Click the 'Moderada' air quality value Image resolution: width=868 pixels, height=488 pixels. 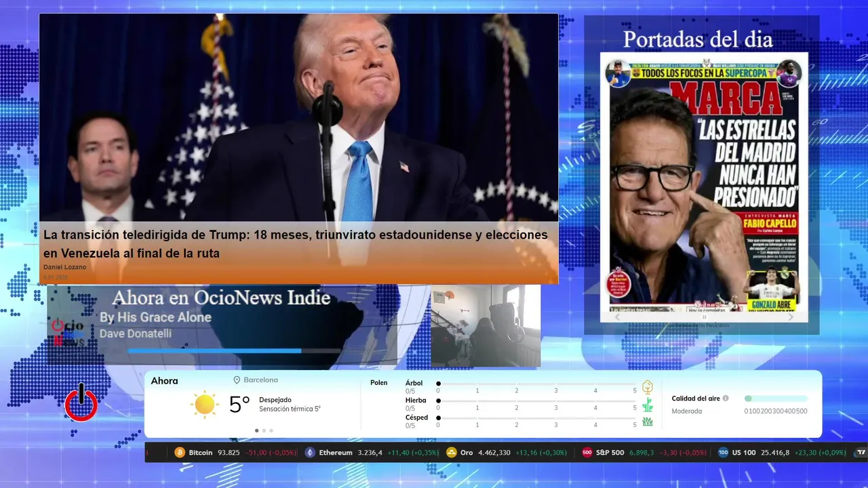click(x=687, y=411)
